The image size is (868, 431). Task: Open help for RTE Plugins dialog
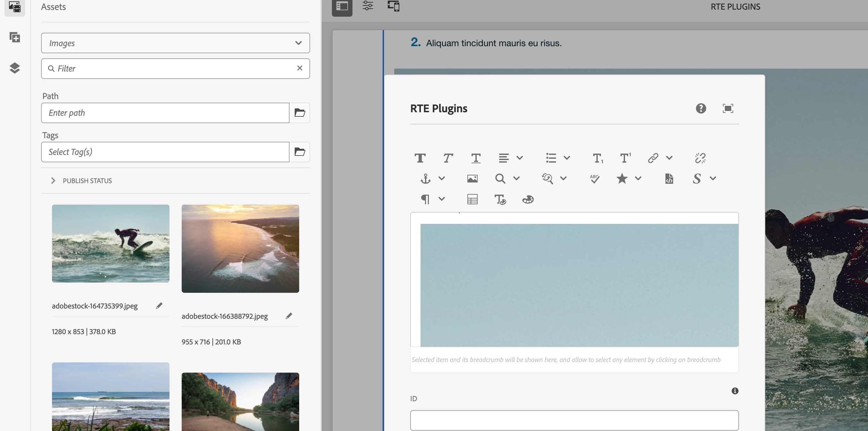click(x=701, y=108)
